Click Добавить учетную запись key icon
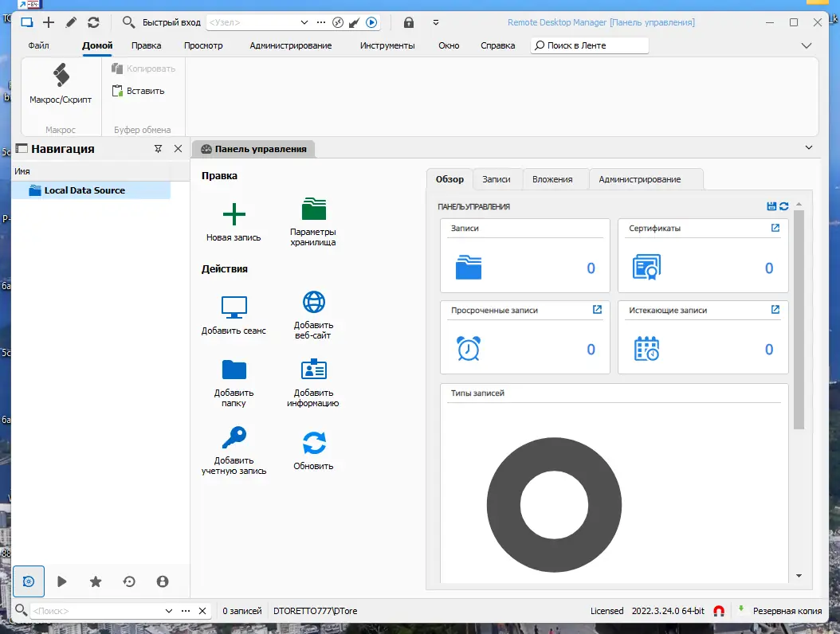840x634 pixels. click(234, 437)
